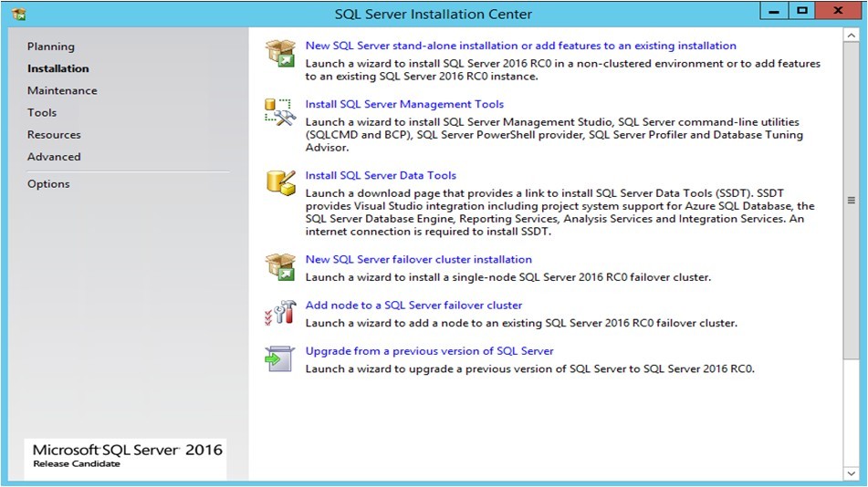Go to the Maintenance section
Viewport: 868px width, 487px height.
(x=62, y=91)
